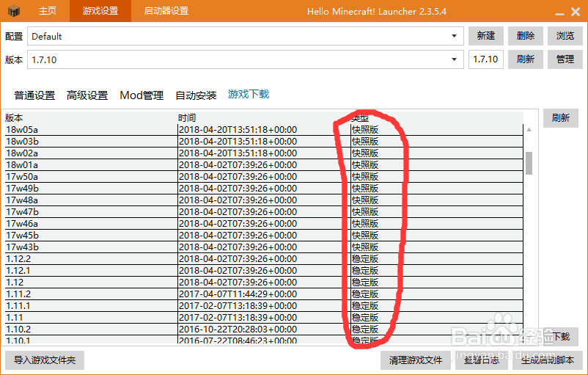
Task: Select the 1.11 version row
Action: (x=264, y=318)
